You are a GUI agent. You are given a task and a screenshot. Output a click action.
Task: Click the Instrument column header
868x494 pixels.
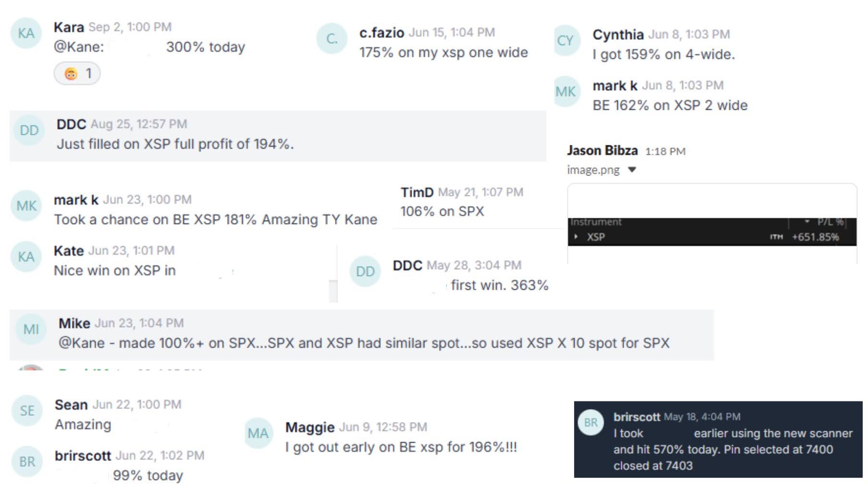click(x=596, y=222)
